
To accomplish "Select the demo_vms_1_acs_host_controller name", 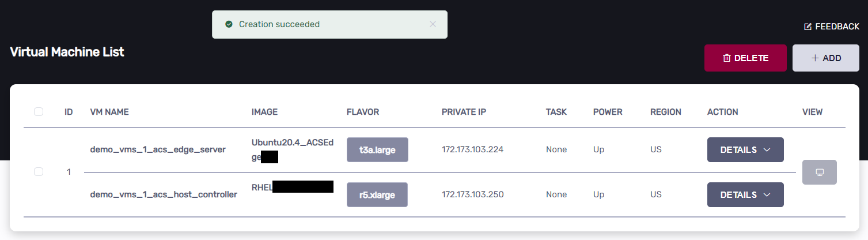I will [164, 195].
